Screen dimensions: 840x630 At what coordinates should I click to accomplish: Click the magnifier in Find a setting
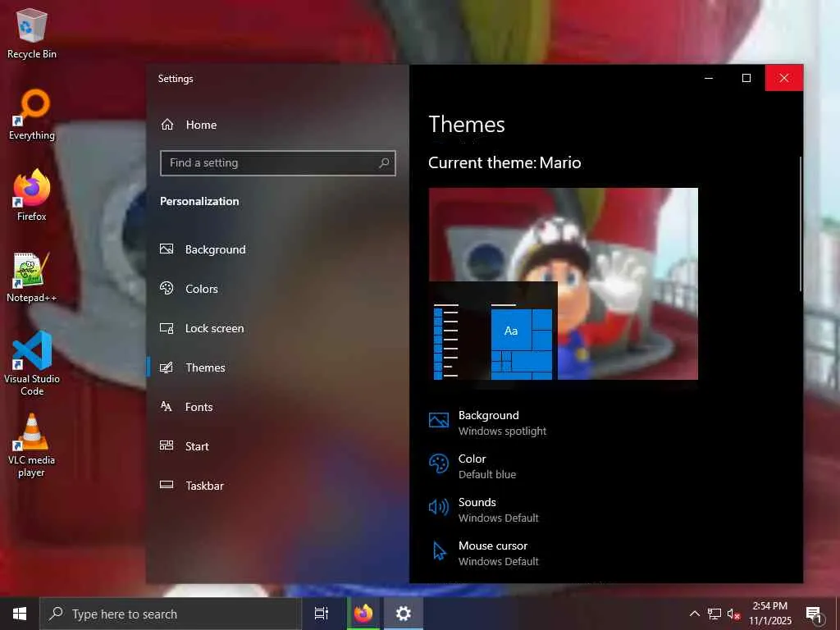tap(384, 163)
